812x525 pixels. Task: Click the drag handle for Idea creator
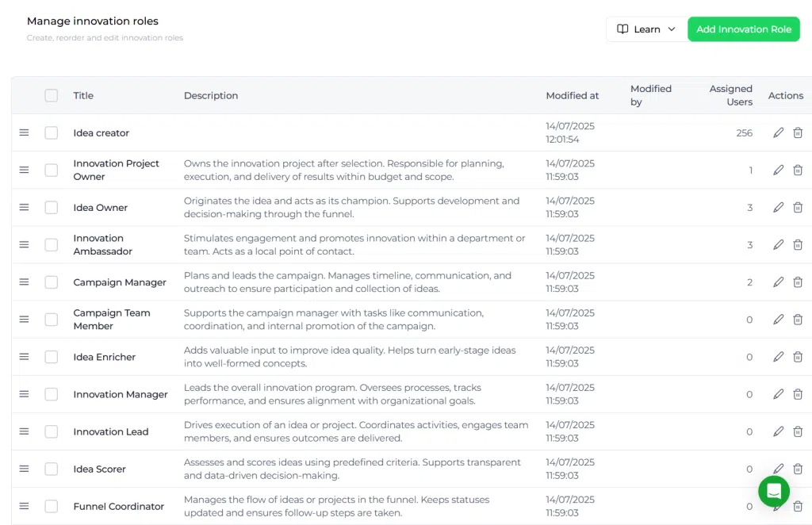pyautogui.click(x=24, y=132)
